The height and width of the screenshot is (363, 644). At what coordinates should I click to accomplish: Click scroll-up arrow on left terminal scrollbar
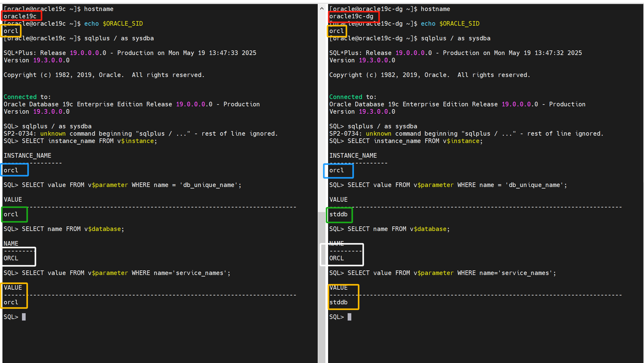coord(322,9)
